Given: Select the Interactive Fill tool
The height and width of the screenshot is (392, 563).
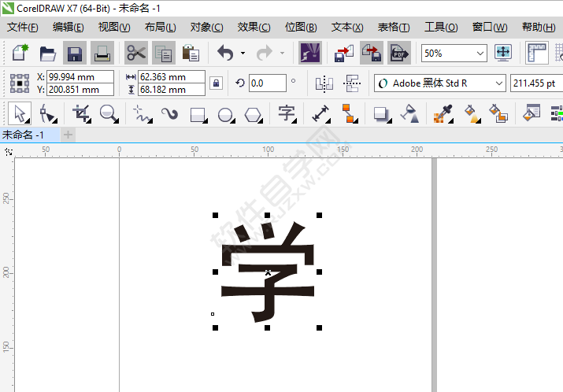Looking at the screenshot, I should point(472,113).
